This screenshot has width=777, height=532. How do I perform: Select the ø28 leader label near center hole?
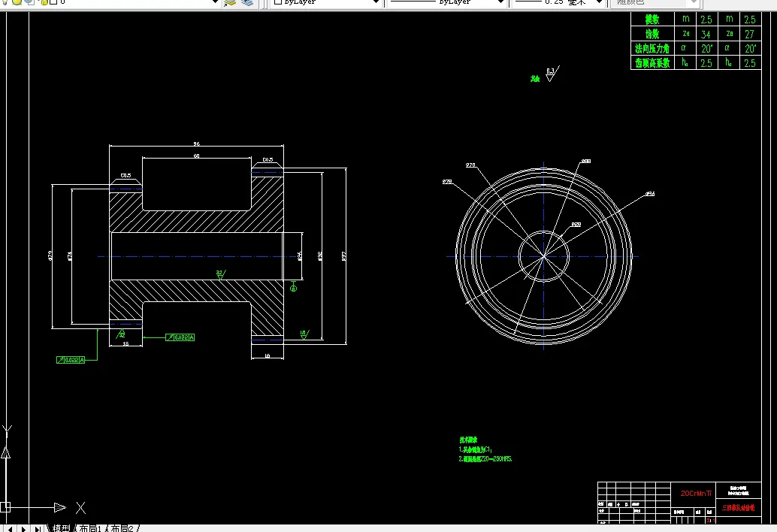point(576,225)
